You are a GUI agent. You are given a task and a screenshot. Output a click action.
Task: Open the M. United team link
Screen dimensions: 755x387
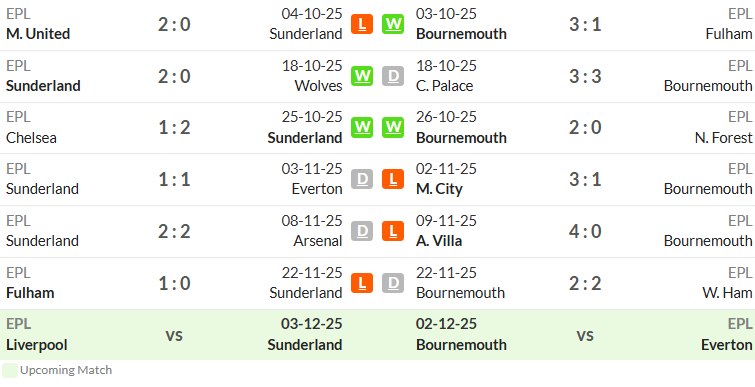click(38, 34)
